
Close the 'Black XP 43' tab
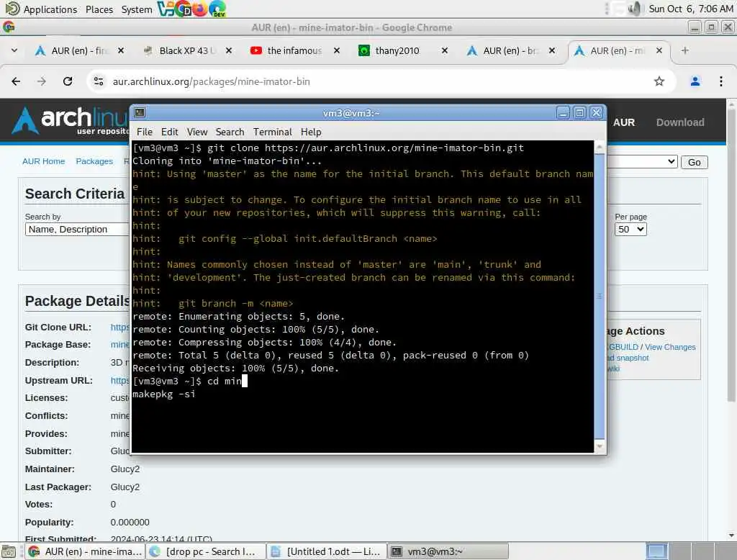click(228, 50)
